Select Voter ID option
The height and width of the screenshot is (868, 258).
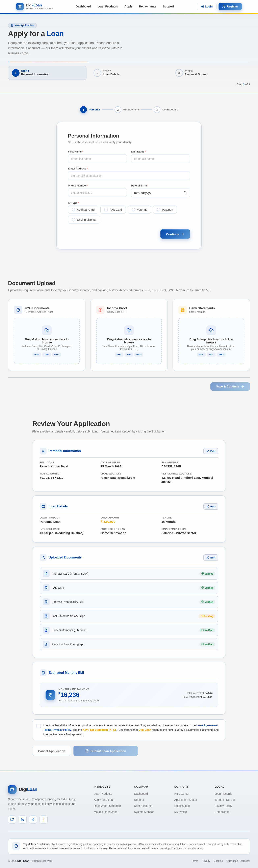(x=139, y=210)
